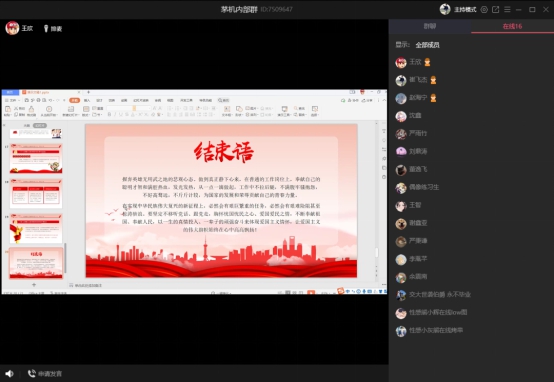Click the slide panel vertical scrollbar
554x382 pixels.
click(x=65, y=258)
